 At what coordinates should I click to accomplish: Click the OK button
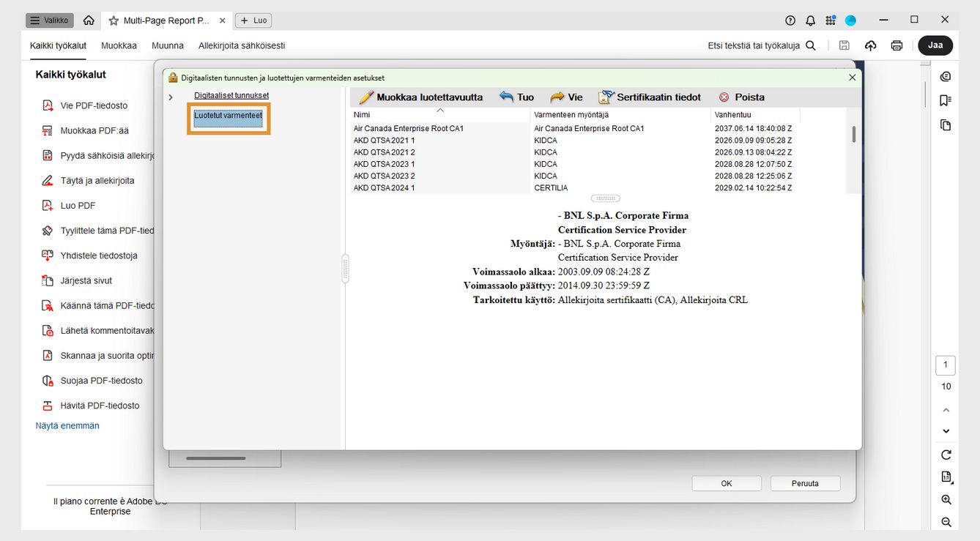click(x=726, y=483)
